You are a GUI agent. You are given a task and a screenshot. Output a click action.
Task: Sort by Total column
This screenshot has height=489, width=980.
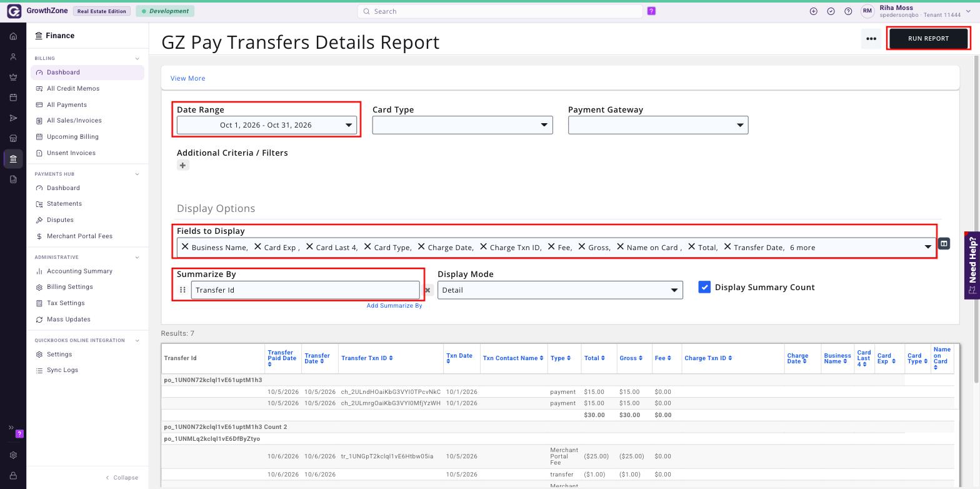(595, 358)
